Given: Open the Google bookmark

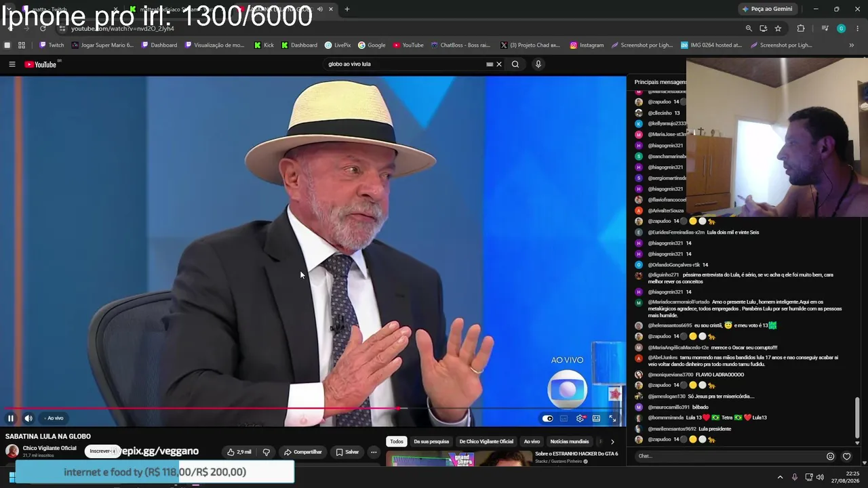Looking at the screenshot, I should (372, 45).
